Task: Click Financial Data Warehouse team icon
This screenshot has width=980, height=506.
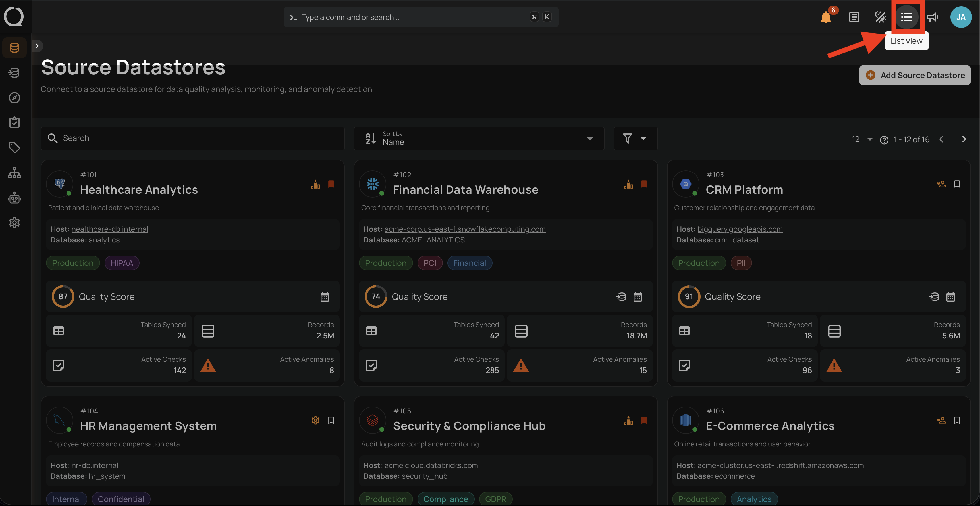Action: tap(628, 184)
